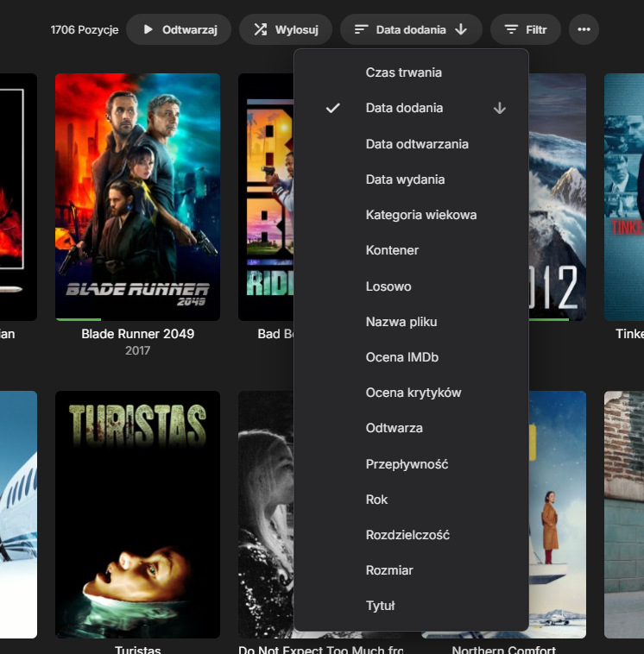Sort by Tytuł
644x654 pixels.
(411, 606)
